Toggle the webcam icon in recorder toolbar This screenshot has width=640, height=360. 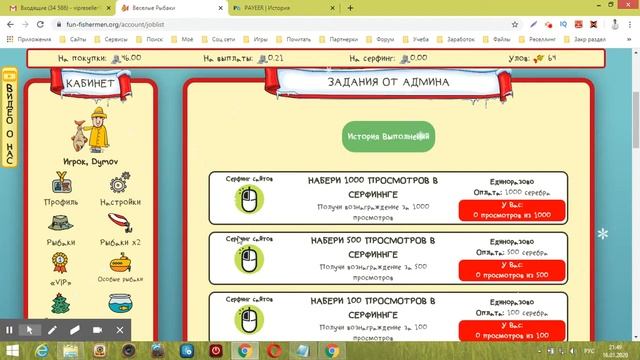click(x=97, y=330)
